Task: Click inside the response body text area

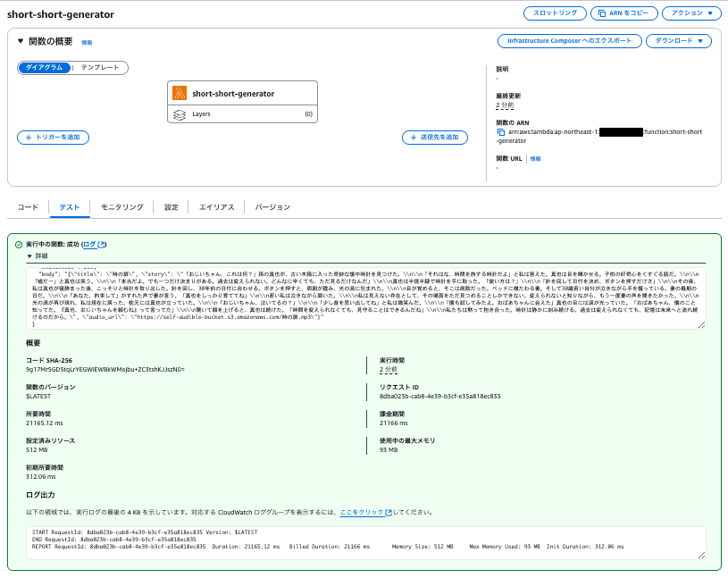Action: pos(366,298)
